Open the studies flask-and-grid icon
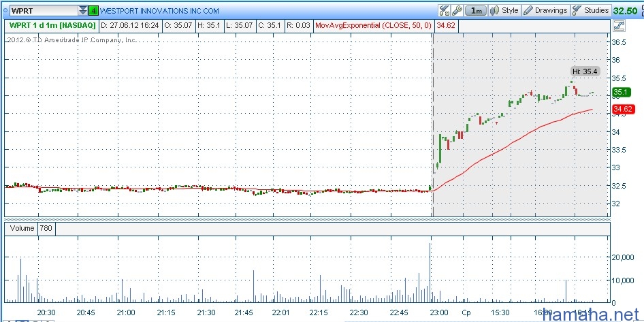 click(x=444, y=10)
